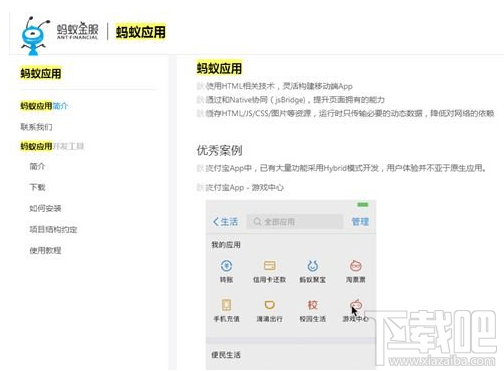This screenshot has width=504, height=371.
Task: Tap the 校园生活 campus icon
Action: pos(312,305)
